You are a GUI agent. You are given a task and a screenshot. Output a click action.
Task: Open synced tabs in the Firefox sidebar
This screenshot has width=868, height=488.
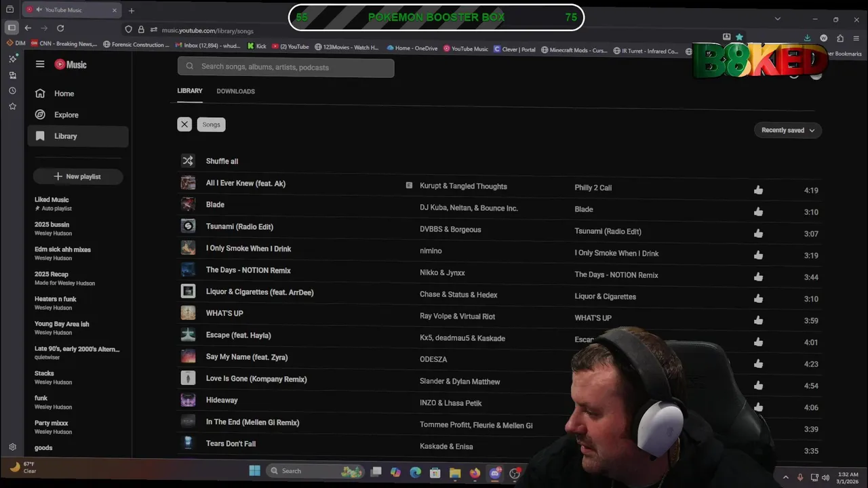[x=12, y=75]
